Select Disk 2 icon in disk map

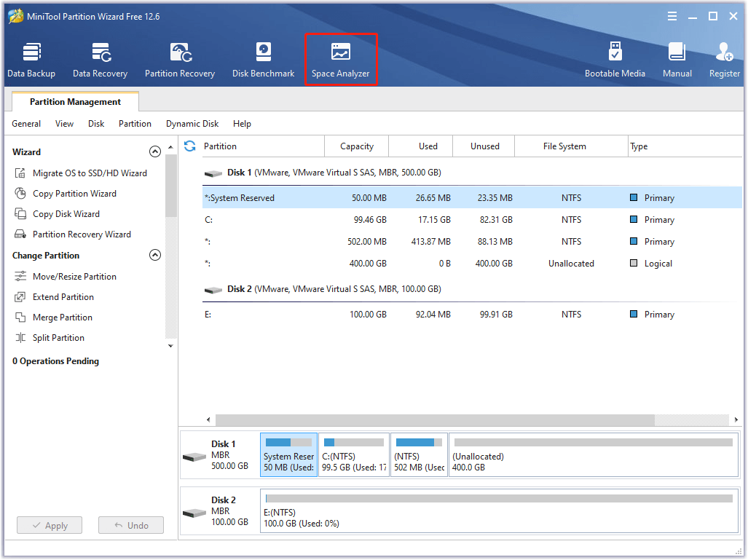click(194, 513)
